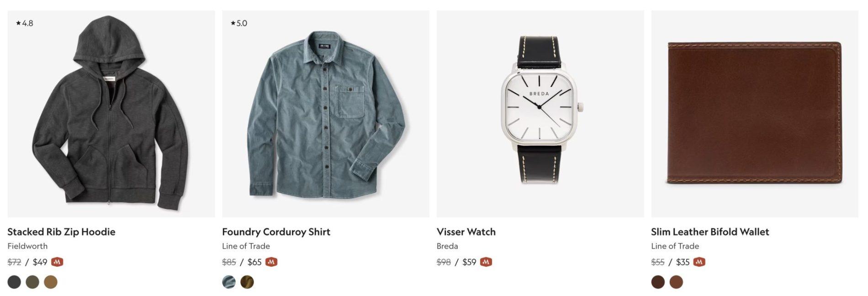868x296 pixels.
Task: Click the member badge next to the $65 price
Action: click(x=271, y=262)
